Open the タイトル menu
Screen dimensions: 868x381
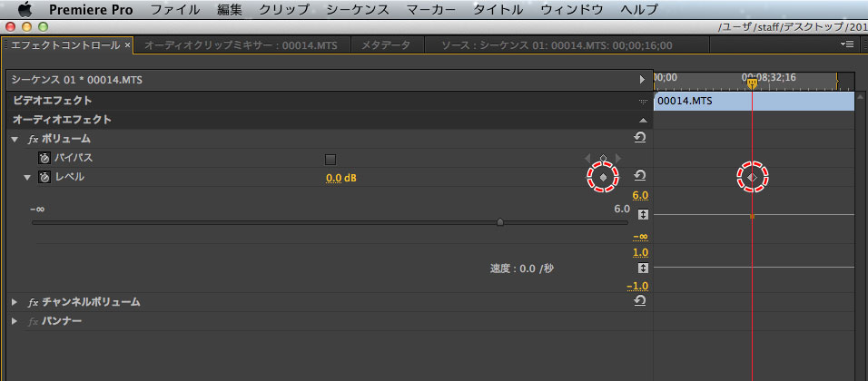[498, 9]
